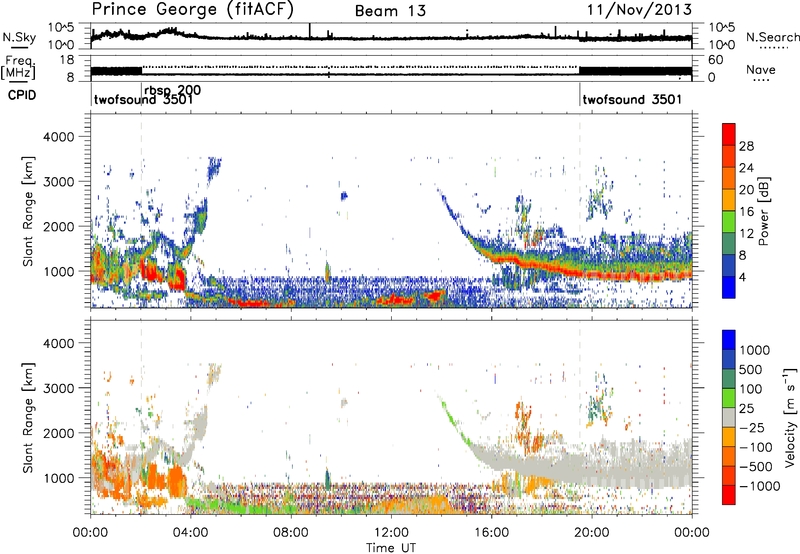Screen dimensions: 800x554
Task: Click the 'CPID' row label
Action: (22, 95)
